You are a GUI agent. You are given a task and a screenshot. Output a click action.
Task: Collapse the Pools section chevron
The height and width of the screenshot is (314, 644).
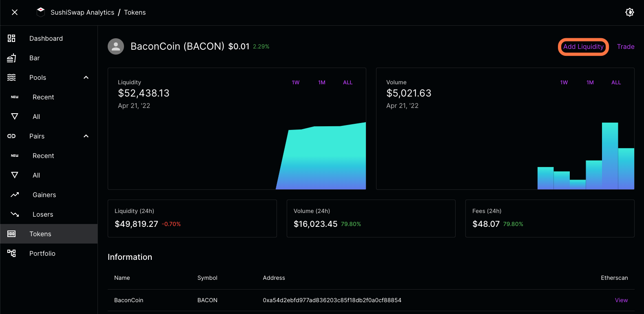86,77
